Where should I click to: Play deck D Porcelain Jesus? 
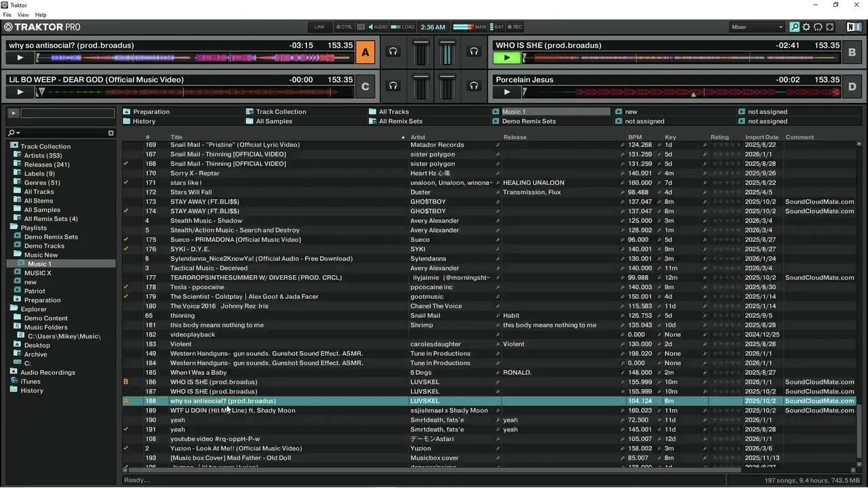(506, 91)
